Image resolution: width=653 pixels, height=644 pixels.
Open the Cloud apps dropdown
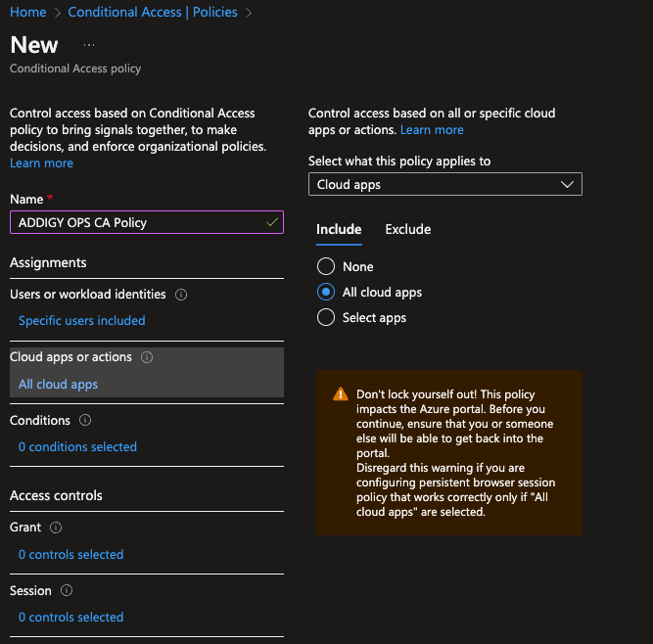(x=445, y=184)
